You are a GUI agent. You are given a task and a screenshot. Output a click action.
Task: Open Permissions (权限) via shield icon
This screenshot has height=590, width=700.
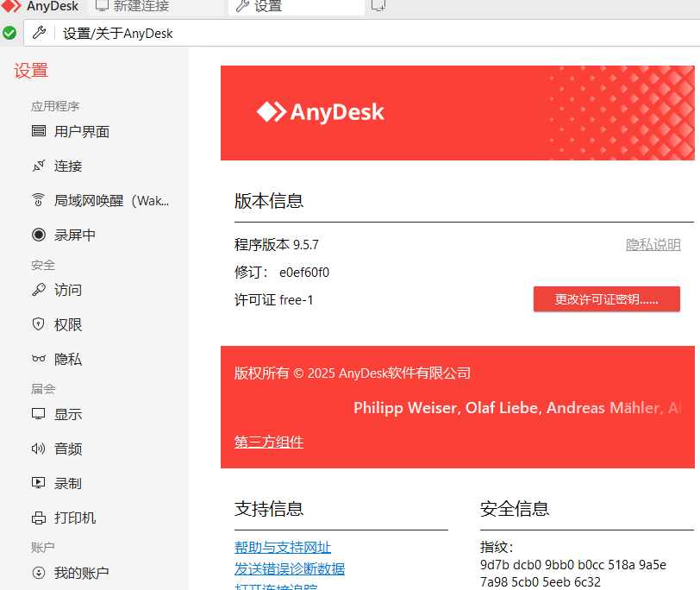[x=38, y=325]
